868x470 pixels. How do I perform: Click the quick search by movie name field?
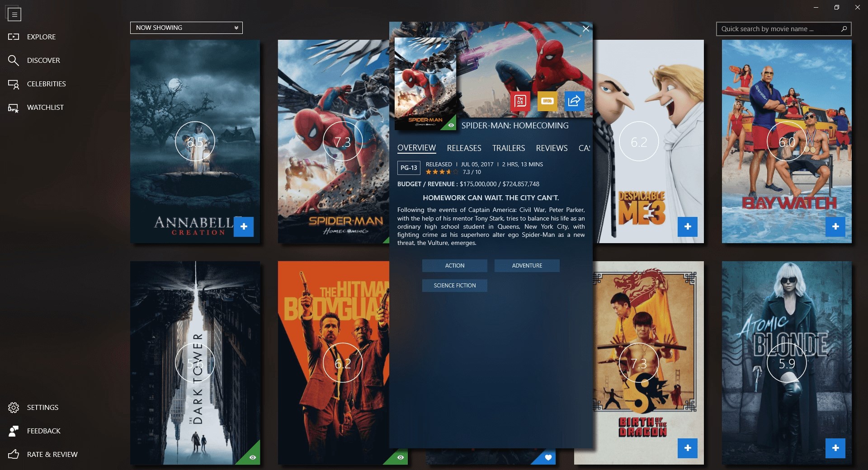coord(780,28)
